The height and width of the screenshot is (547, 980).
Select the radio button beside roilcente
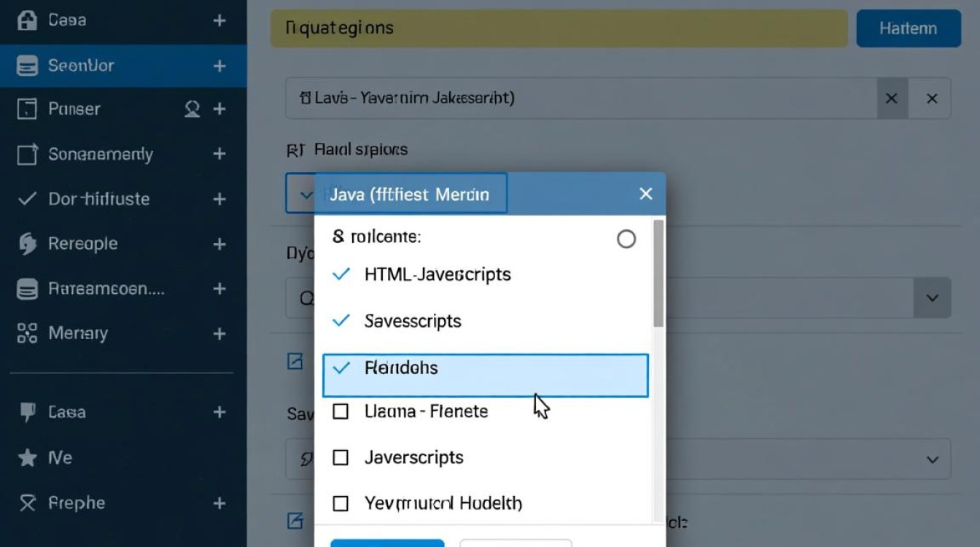point(626,239)
